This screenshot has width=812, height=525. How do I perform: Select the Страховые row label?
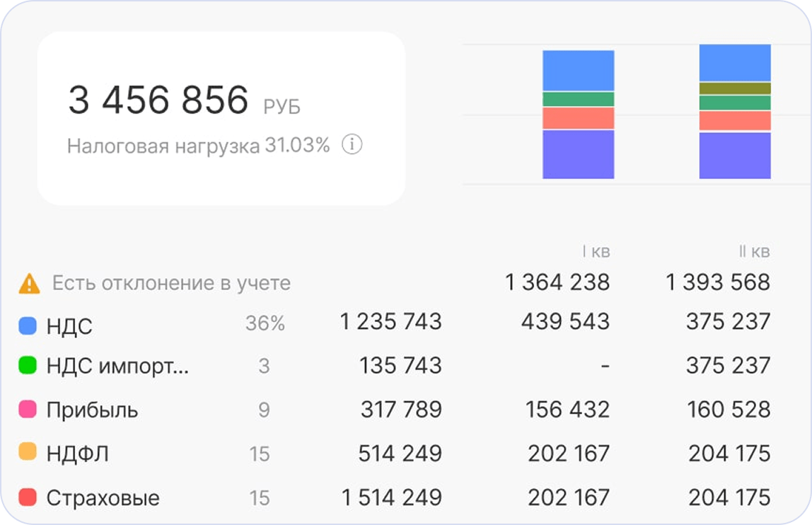click(103, 498)
